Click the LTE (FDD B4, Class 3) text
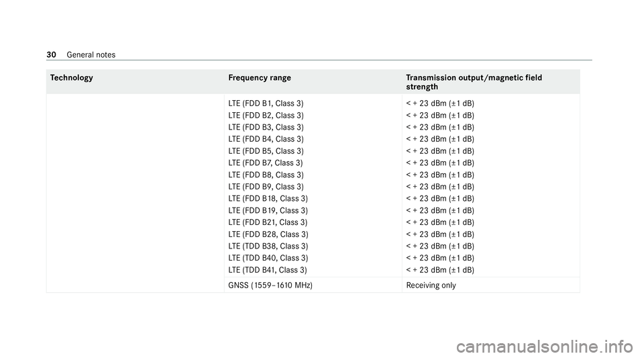 click(x=266, y=139)
